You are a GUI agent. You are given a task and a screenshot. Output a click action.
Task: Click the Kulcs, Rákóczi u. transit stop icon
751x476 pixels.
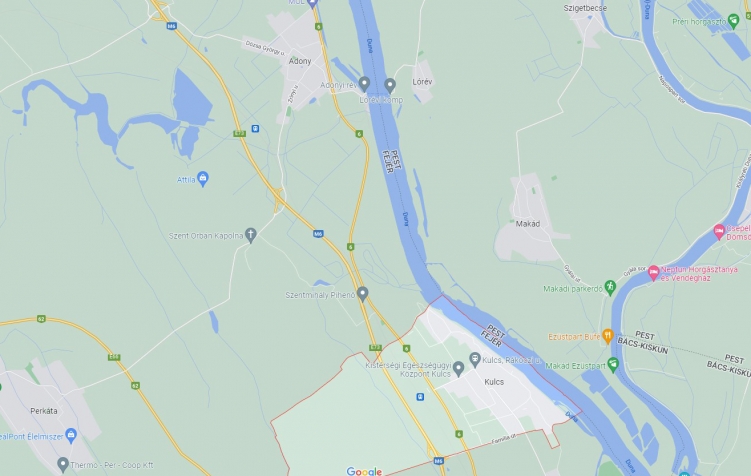pyautogui.click(x=475, y=359)
